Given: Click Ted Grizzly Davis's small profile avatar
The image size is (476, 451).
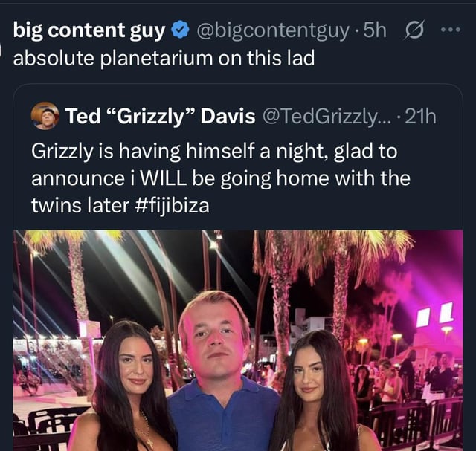Looking at the screenshot, I should 45,117.
